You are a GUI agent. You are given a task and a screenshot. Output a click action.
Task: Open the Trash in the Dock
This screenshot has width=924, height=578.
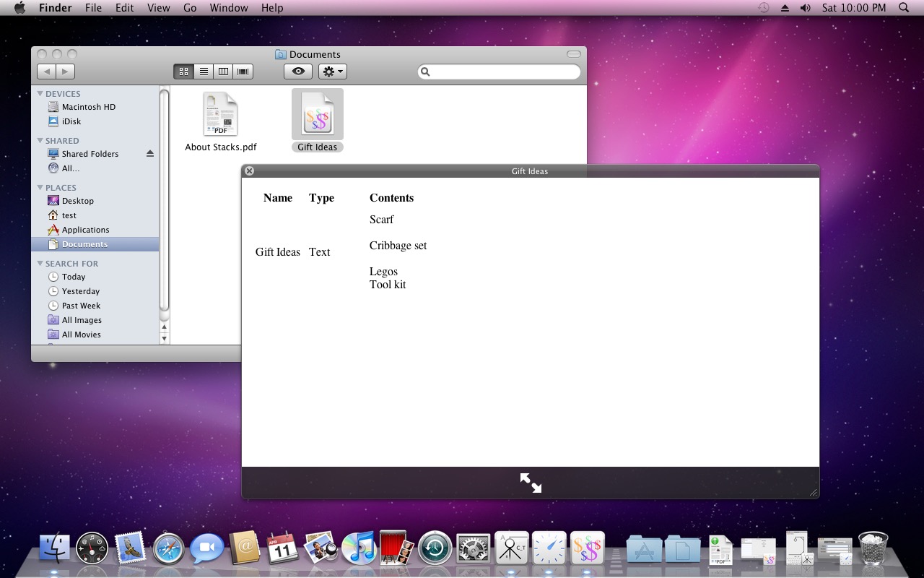pyautogui.click(x=873, y=549)
